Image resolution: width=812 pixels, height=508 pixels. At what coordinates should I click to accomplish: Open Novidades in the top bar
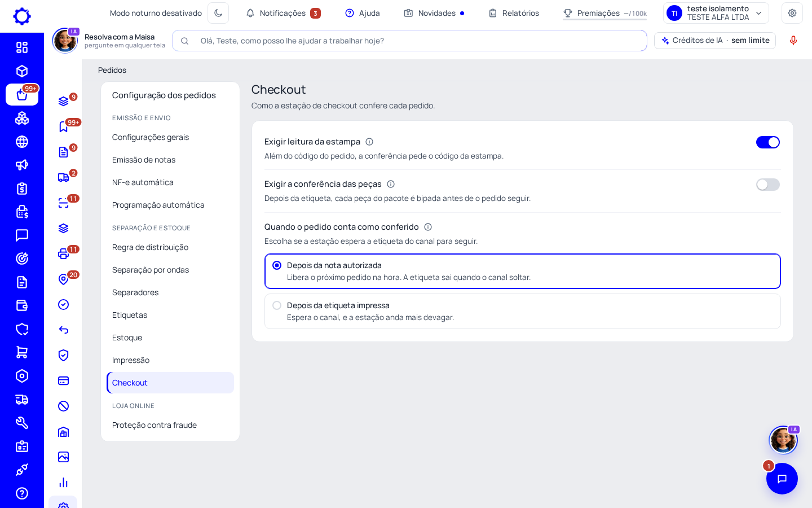click(x=434, y=13)
